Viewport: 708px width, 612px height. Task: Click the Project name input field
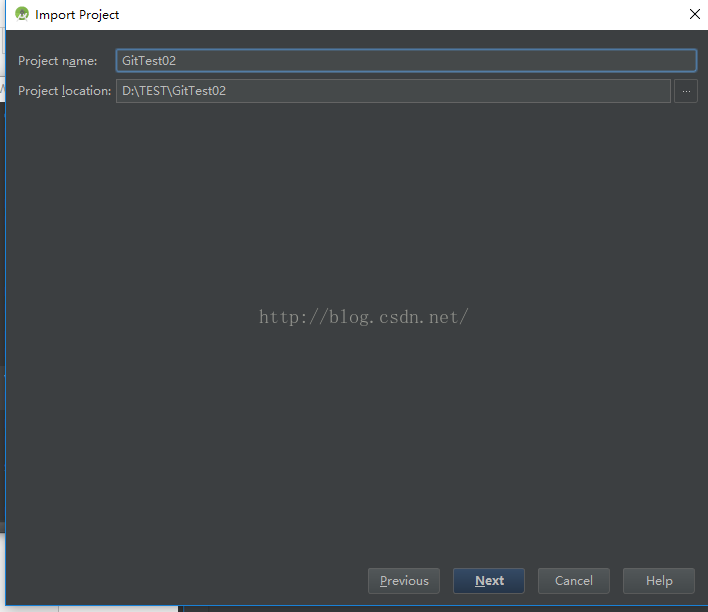406,61
